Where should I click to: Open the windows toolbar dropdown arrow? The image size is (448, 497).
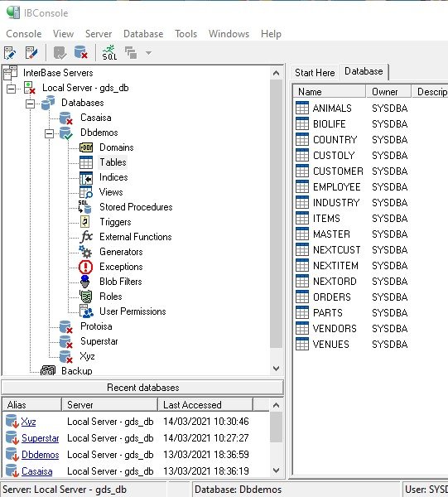[x=148, y=53]
